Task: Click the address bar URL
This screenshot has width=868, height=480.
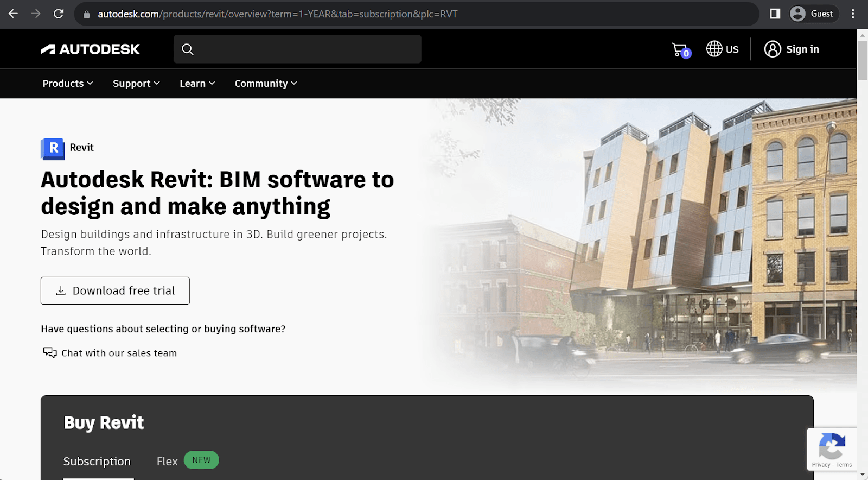Action: tap(277, 14)
